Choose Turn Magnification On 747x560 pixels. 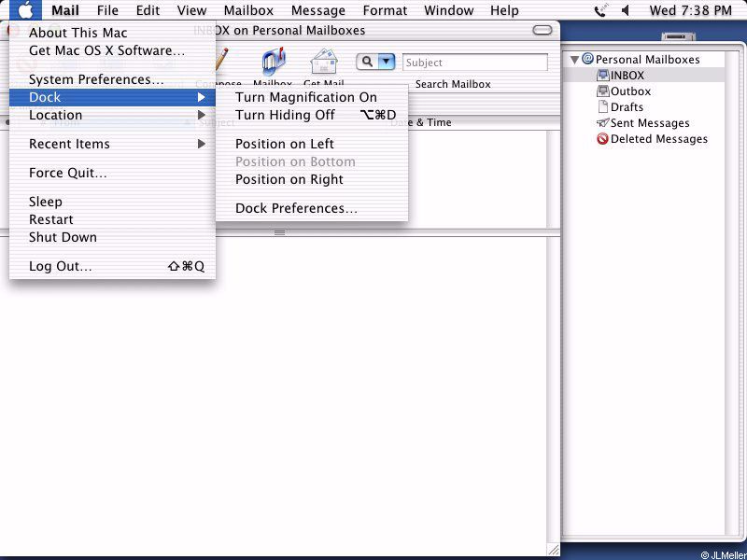click(312, 97)
